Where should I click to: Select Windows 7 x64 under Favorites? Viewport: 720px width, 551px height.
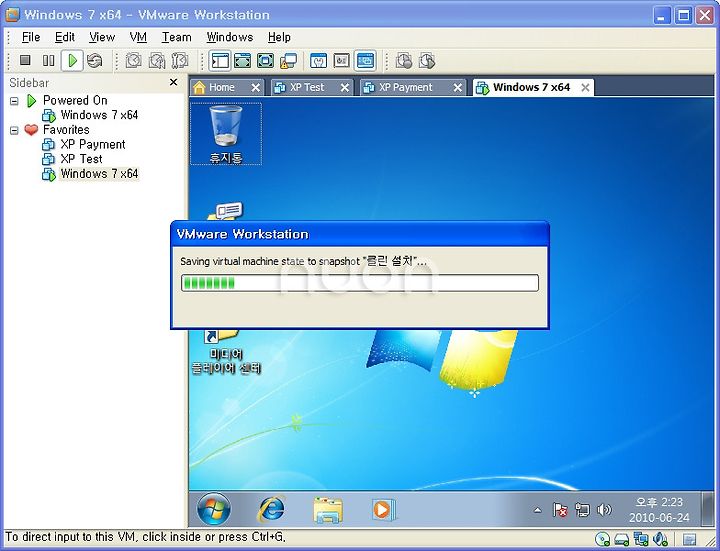pyautogui.click(x=99, y=174)
